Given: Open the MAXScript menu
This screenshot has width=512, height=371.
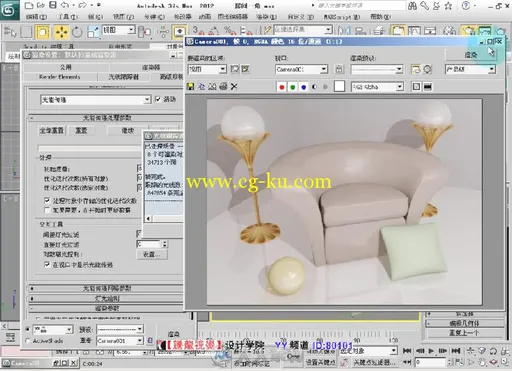Looking at the screenshot, I should pyautogui.click(x=341, y=17).
